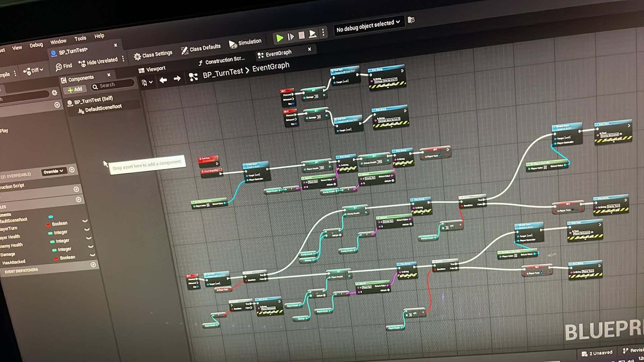
Task: Open the Window menu
Action: [58, 41]
